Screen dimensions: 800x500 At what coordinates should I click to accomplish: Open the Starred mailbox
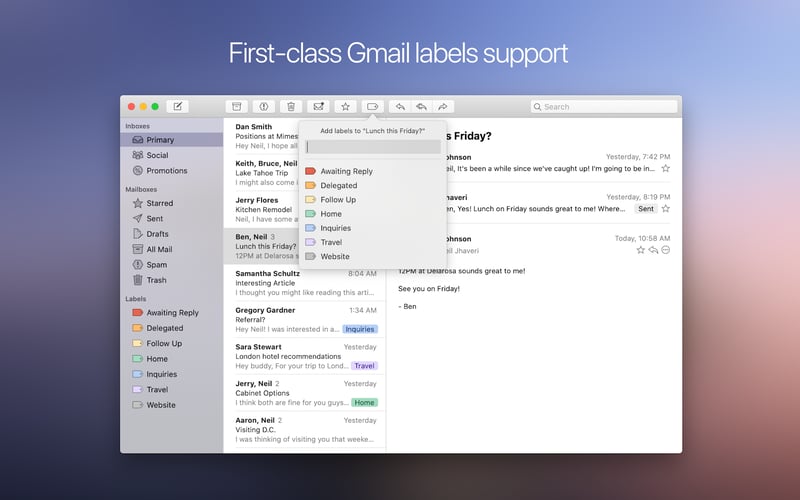coord(172,203)
